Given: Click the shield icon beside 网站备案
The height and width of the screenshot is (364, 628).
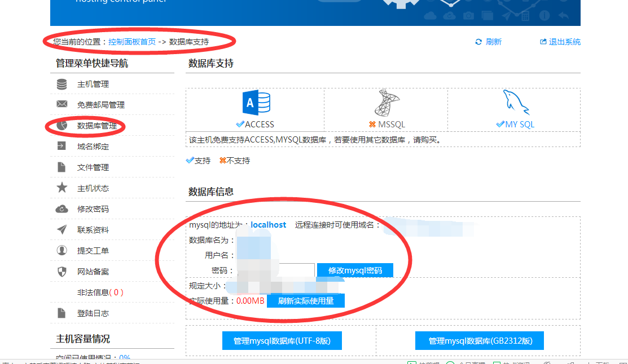Looking at the screenshot, I should coord(62,272).
